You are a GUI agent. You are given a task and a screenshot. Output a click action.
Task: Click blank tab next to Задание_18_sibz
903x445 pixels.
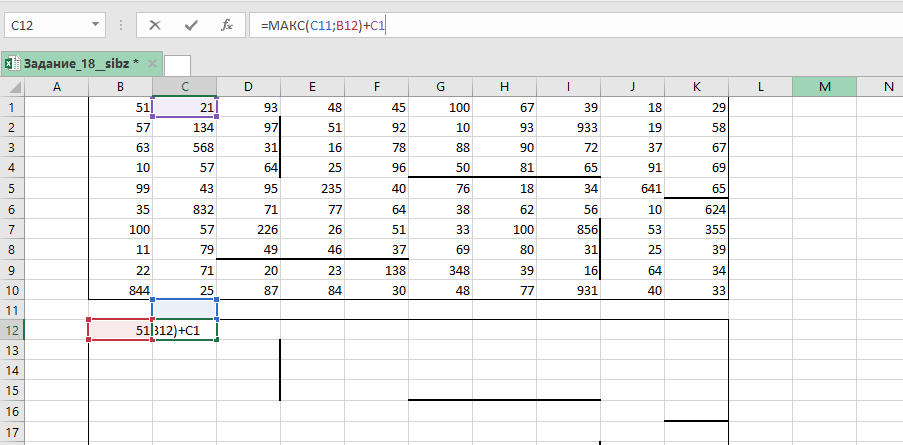click(178, 64)
